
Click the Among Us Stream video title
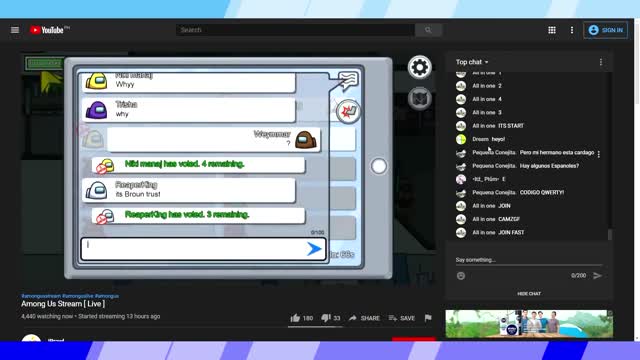[x=63, y=304]
